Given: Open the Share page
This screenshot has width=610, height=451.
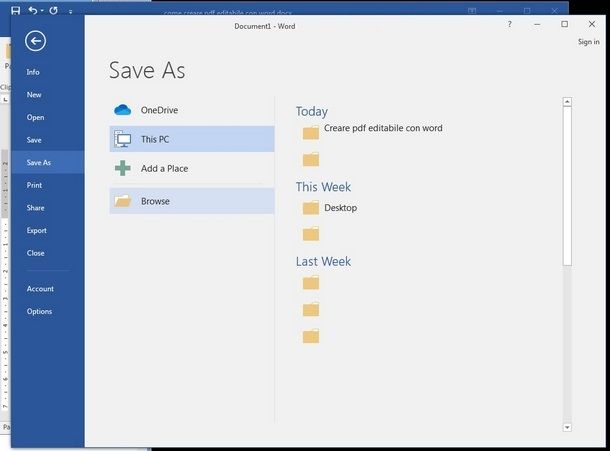Looking at the screenshot, I should [x=35, y=208].
